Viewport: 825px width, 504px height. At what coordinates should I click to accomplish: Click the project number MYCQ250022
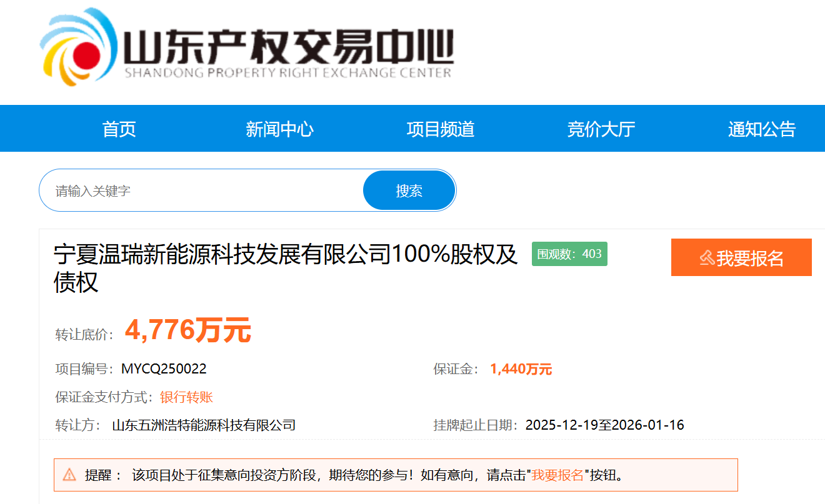coord(164,369)
